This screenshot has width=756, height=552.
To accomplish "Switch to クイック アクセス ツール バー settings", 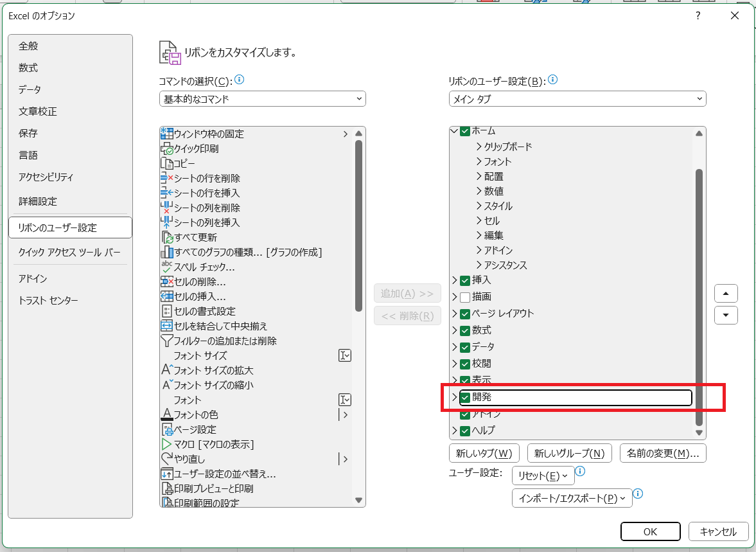I will (x=69, y=253).
